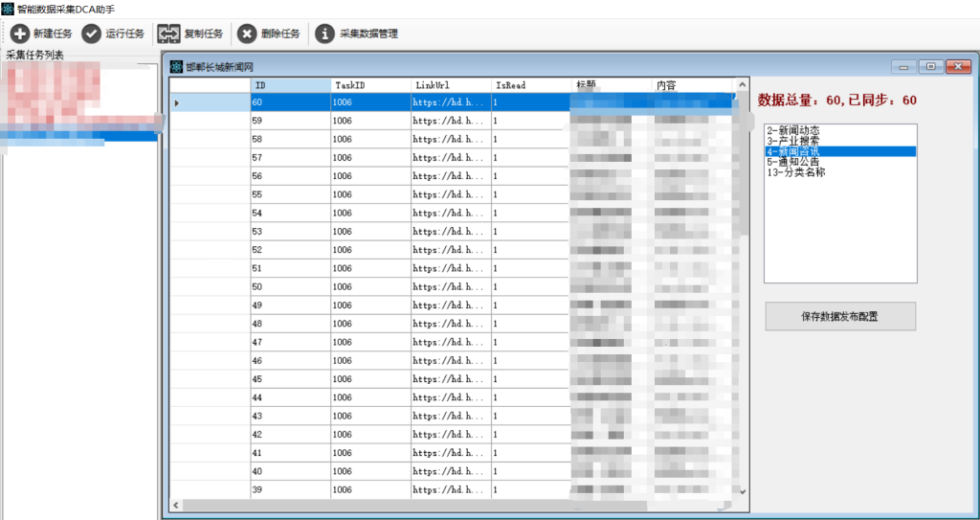
Task: Click the 新建任务 plus icon
Action: click(20, 34)
